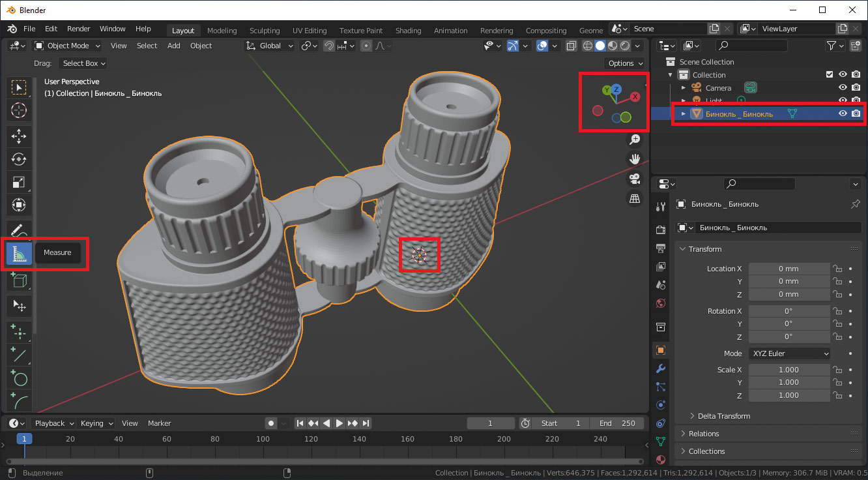The height and width of the screenshot is (480, 868).
Task: Hide Бинокль _ Бинокль via eye icon
Action: click(843, 113)
